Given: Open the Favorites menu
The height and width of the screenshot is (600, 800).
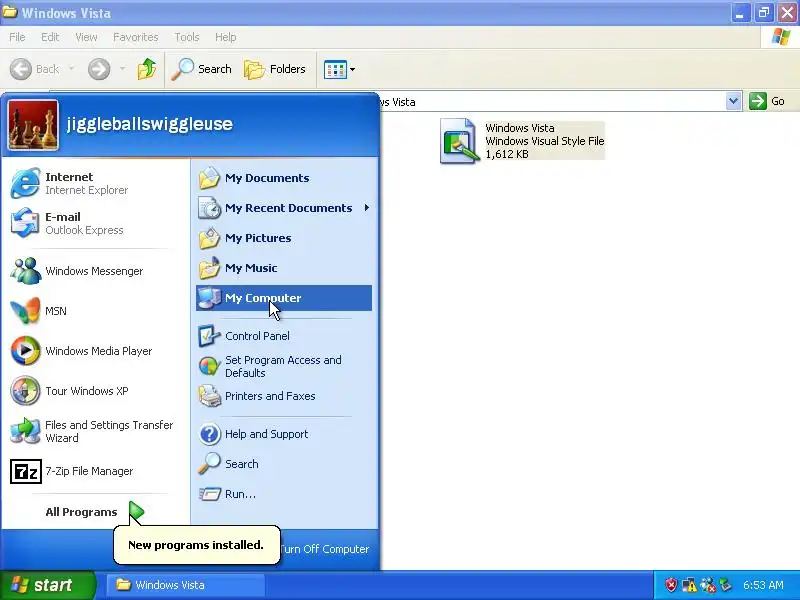Looking at the screenshot, I should coord(136,37).
